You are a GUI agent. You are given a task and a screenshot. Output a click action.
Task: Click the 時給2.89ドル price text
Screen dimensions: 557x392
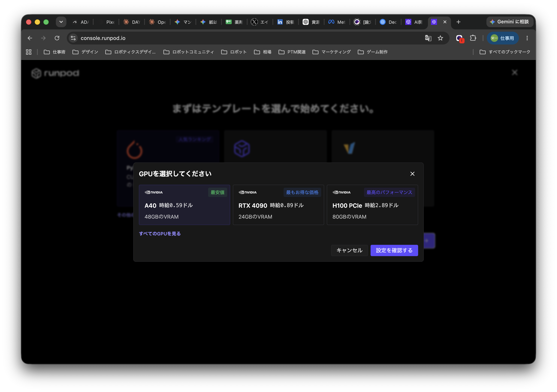[382, 205]
